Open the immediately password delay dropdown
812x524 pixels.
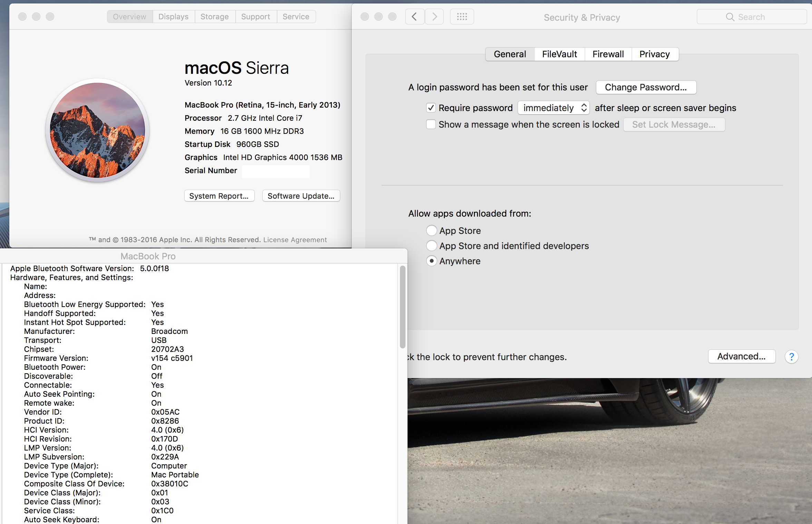point(554,108)
